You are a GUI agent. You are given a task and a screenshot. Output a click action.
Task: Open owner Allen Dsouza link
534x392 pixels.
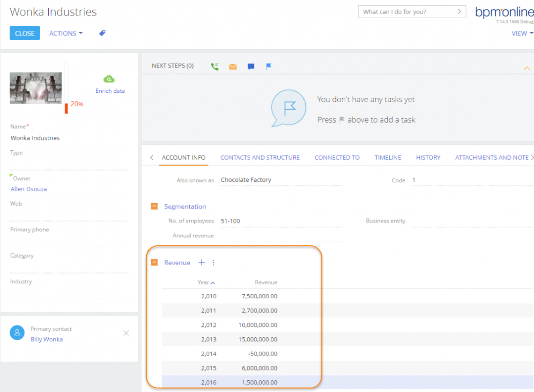click(29, 189)
